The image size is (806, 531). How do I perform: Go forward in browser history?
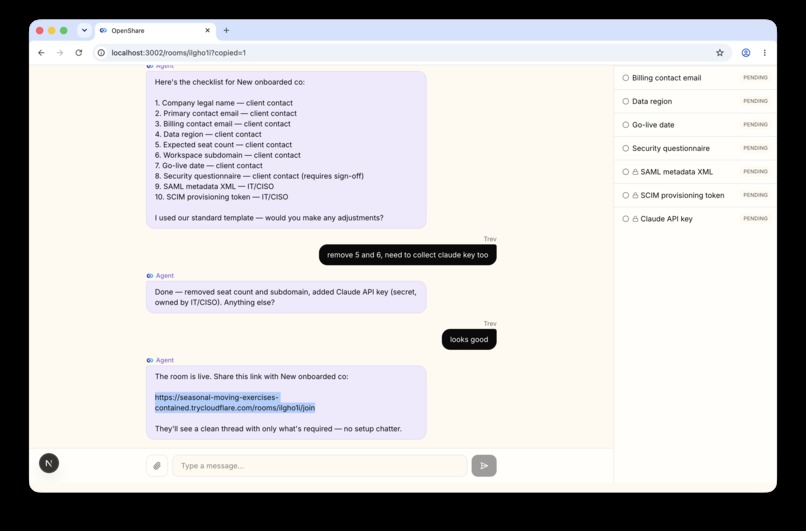pyautogui.click(x=60, y=52)
